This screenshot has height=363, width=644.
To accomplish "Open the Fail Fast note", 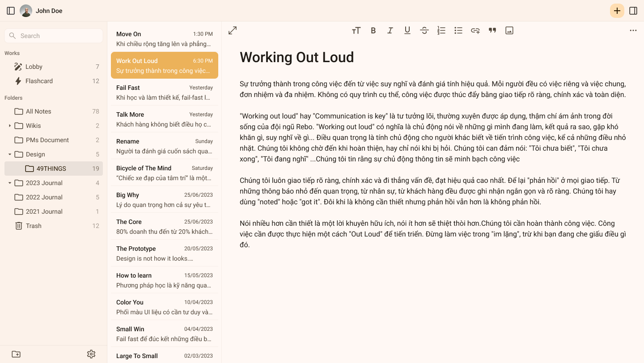I will [x=164, y=92].
